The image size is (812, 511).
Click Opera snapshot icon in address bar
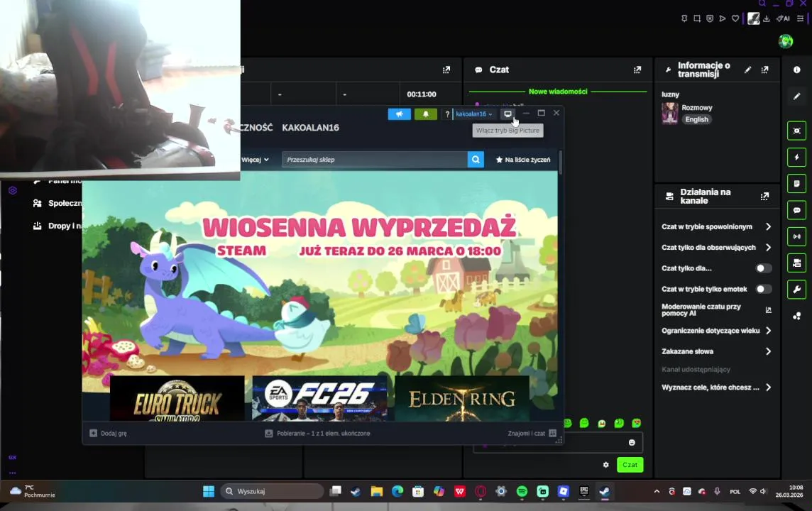[x=697, y=18]
